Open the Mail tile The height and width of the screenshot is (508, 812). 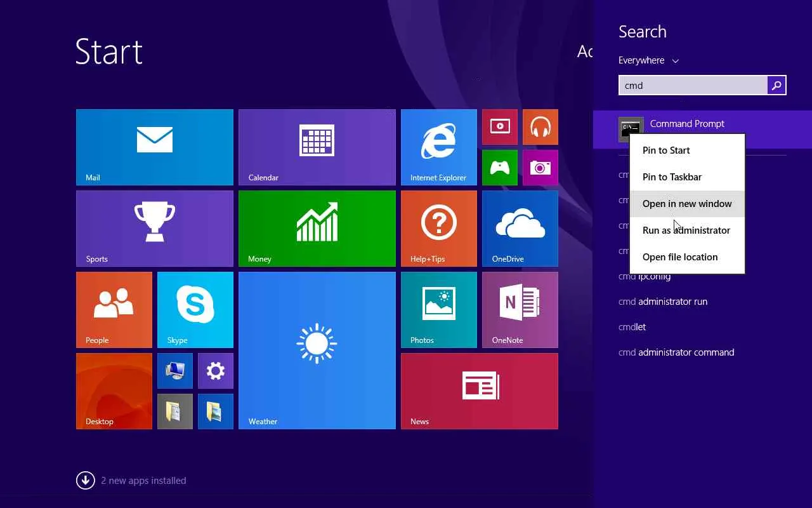pos(155,147)
